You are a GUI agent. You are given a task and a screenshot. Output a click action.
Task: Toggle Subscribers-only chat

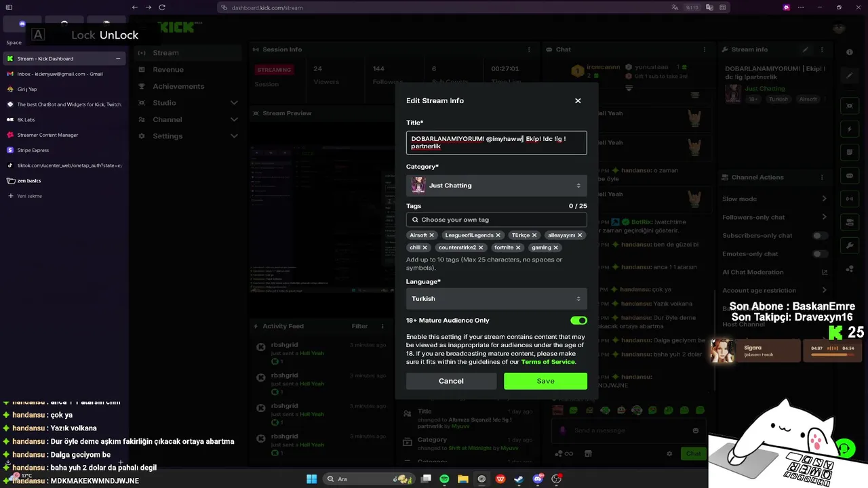821,235
